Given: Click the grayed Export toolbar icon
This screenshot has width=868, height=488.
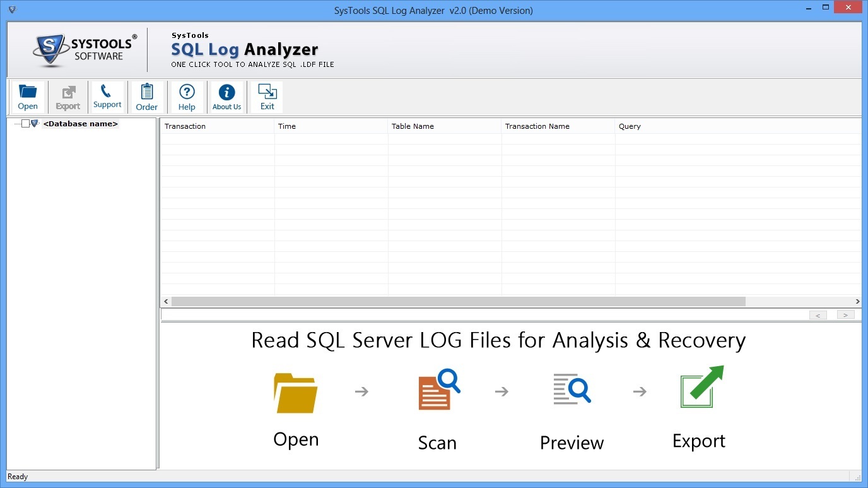Looking at the screenshot, I should (68, 97).
